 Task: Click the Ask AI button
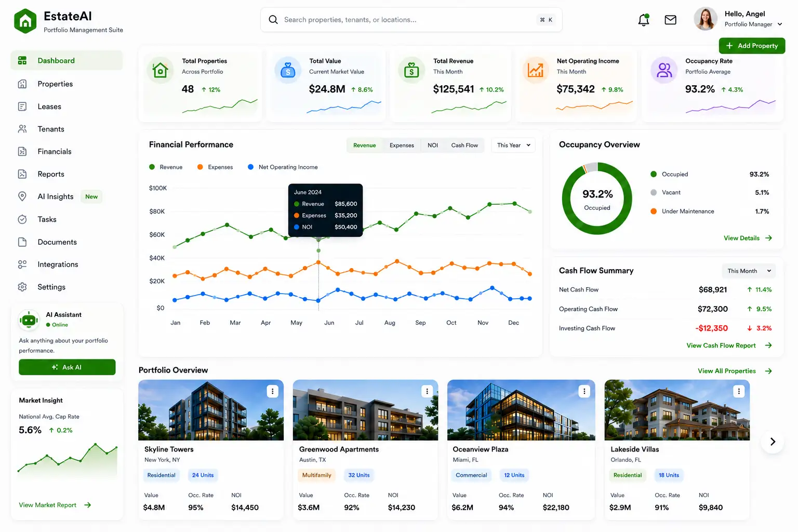point(67,367)
